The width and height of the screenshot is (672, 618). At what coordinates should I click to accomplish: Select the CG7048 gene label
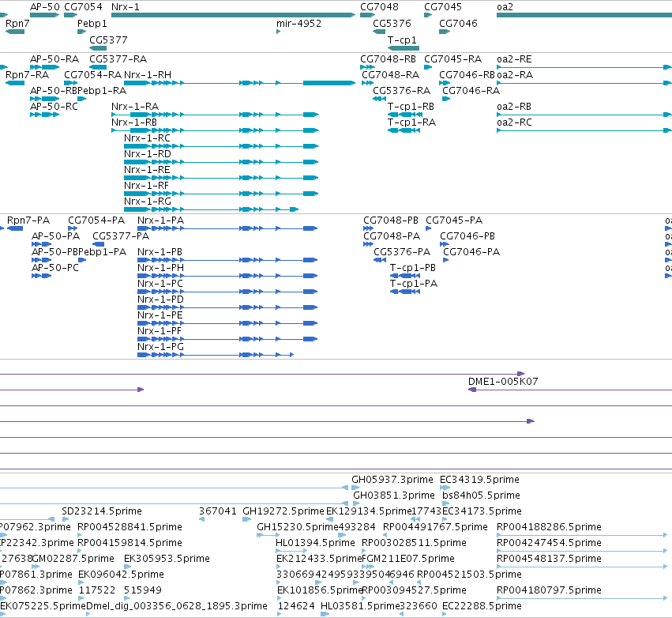pyautogui.click(x=379, y=7)
